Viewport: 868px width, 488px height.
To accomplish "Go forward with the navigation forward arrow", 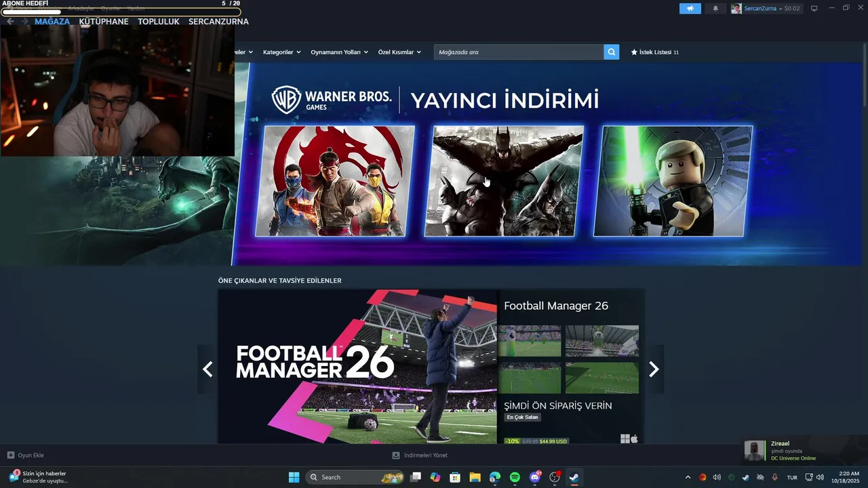I will click(25, 22).
